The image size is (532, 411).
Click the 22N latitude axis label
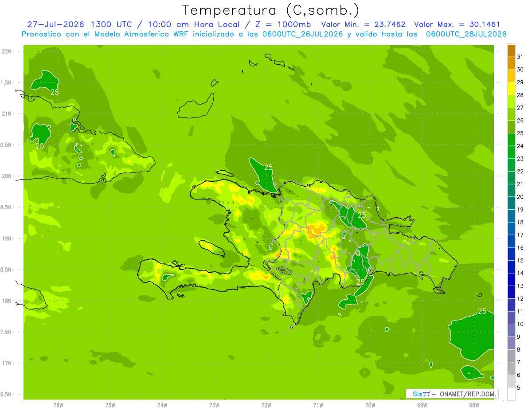(x=7, y=51)
